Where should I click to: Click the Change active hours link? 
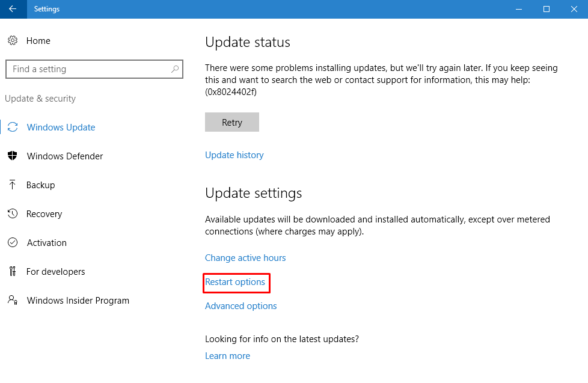click(245, 258)
